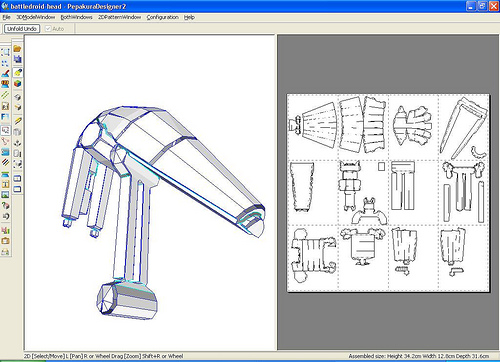Image resolution: width=500 pixels, height=362 pixels.
Task: Click the rotate undo arrow icon
Action: tap(5, 216)
